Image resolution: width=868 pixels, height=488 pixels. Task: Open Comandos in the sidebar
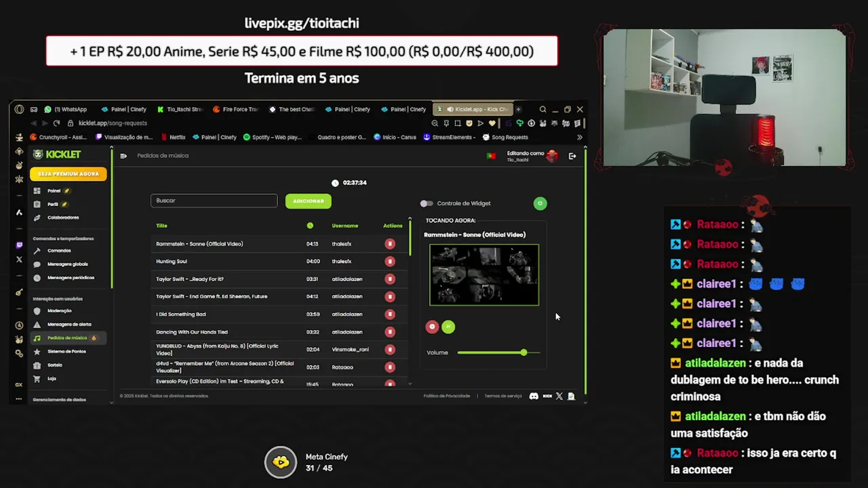tap(59, 251)
